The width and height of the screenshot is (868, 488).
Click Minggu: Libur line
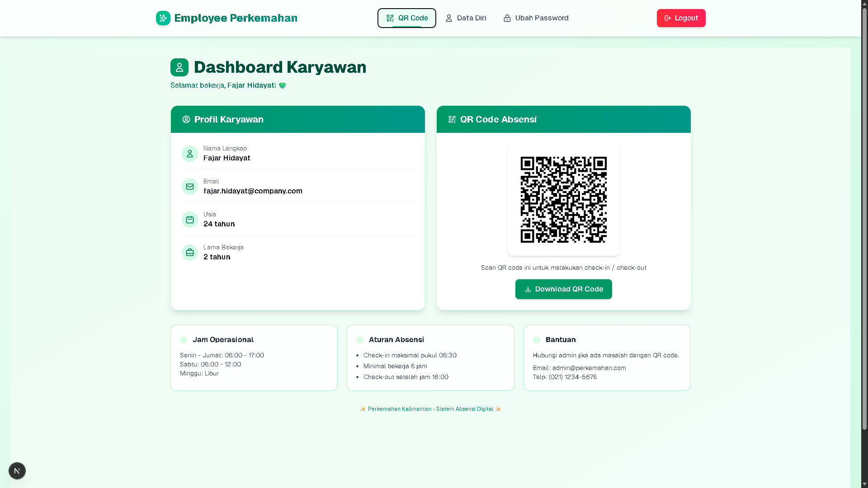click(199, 373)
